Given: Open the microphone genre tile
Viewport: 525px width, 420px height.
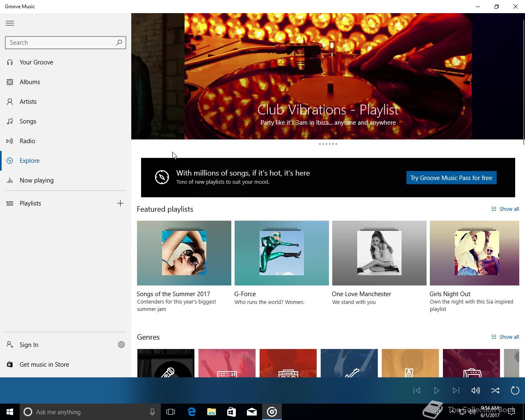Looking at the screenshot, I should [x=166, y=363].
